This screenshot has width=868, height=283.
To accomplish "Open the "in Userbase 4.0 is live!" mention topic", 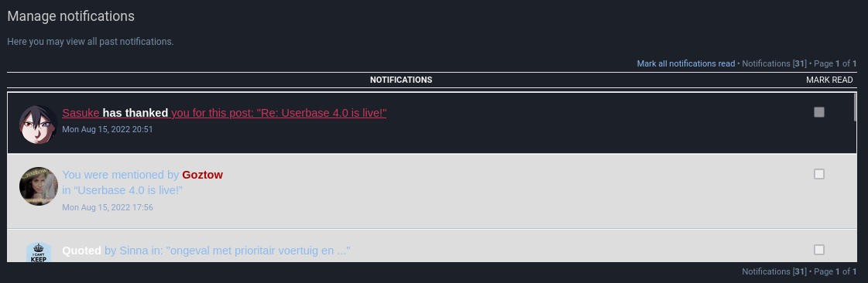I will 122,191.
